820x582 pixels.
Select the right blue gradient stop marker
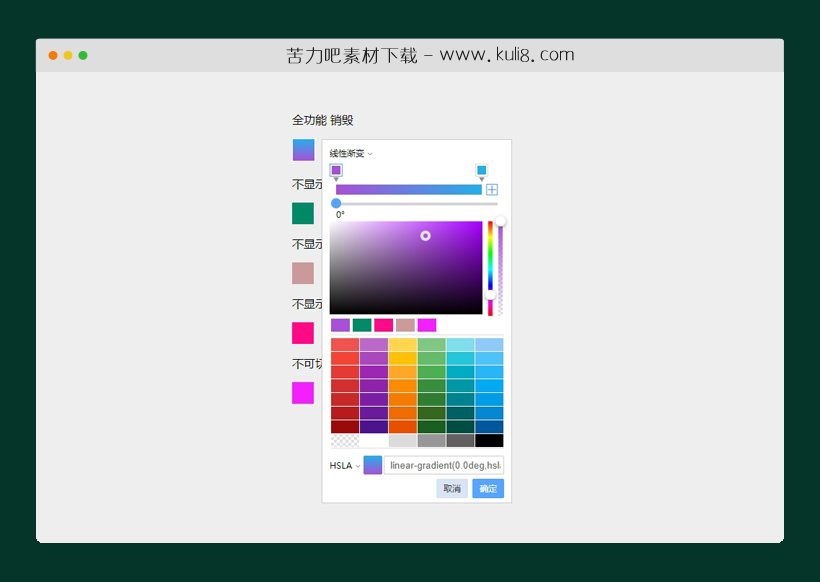tap(481, 169)
